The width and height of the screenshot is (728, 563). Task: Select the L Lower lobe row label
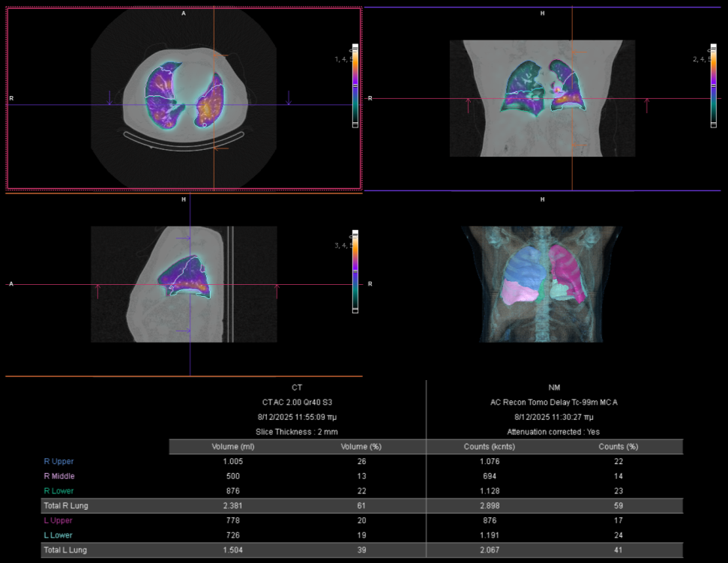click(x=58, y=535)
